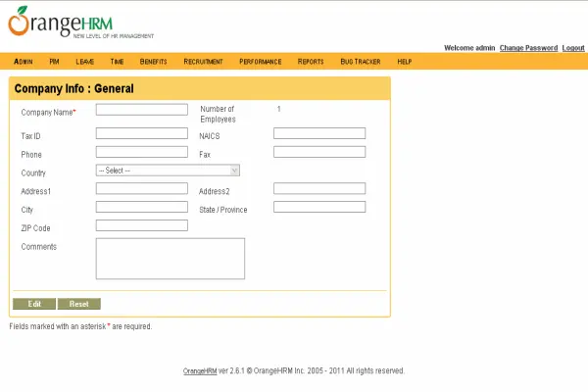The height and width of the screenshot is (392, 588).
Task: Expand the Country select dropdown
Action: [x=168, y=171]
